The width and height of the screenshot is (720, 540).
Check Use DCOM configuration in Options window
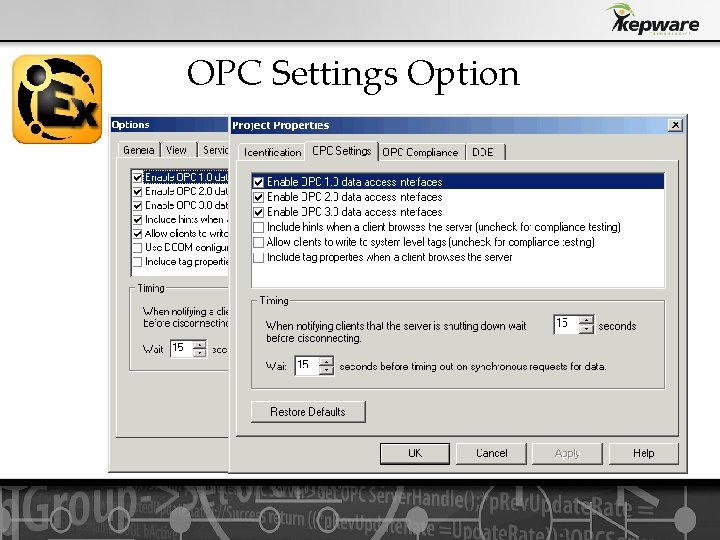pos(137,248)
